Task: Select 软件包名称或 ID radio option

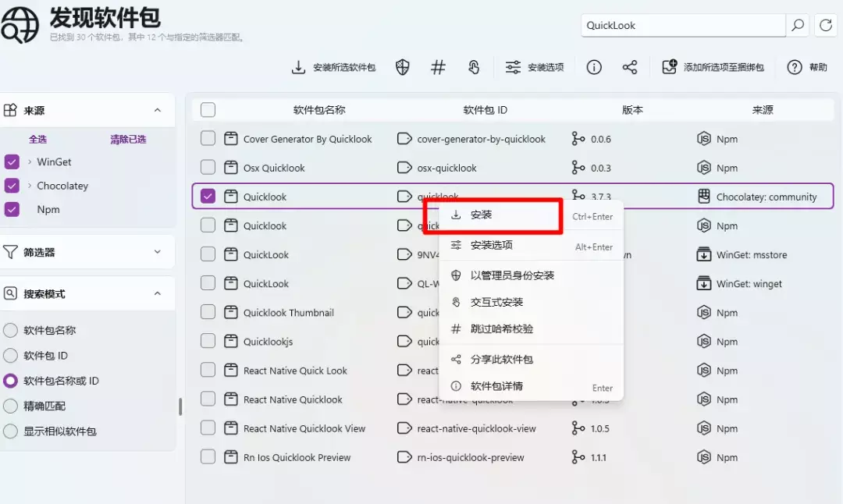Action: (10, 381)
